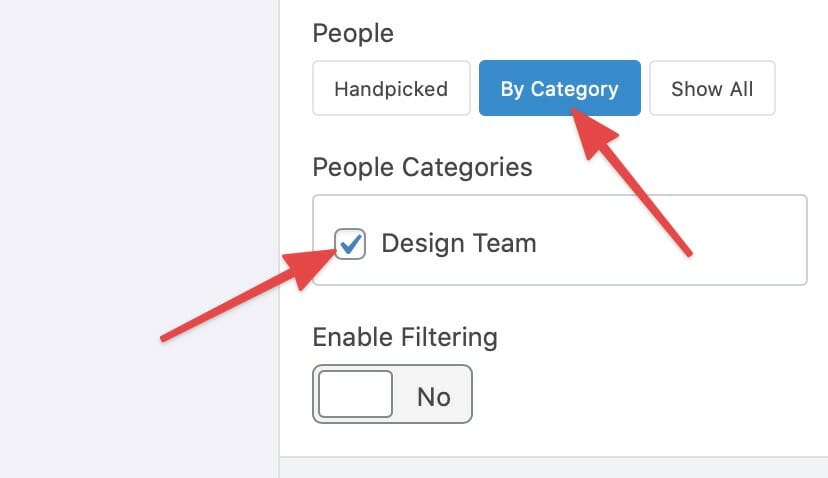Click the Enable Filtering heading text
Viewport: 828px width, 478px height.
tap(405, 337)
